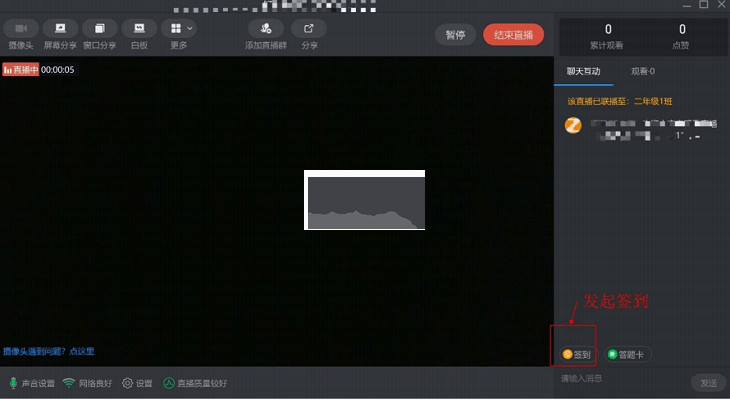
Task: Start 屏幕分享 screen sharing
Action: pyautogui.click(x=60, y=28)
